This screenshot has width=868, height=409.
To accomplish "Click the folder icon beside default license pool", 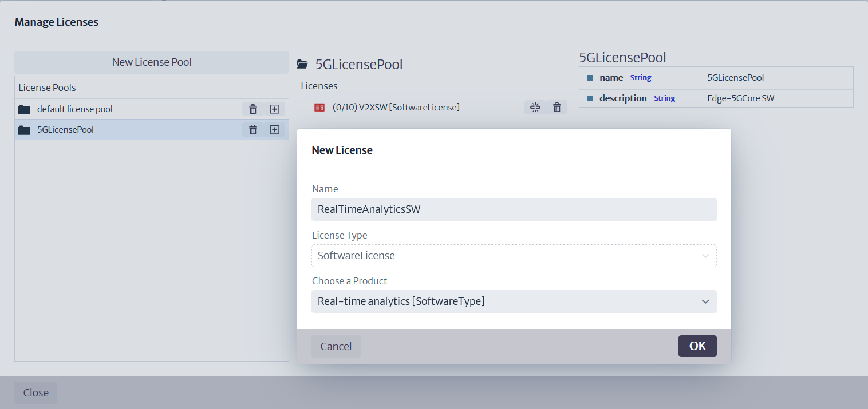I will [x=24, y=109].
